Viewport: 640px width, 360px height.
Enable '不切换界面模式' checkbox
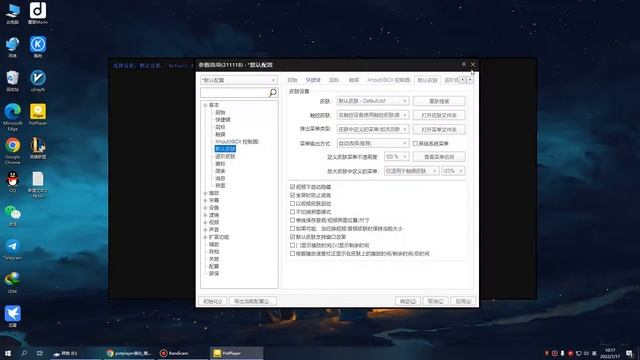[x=292, y=212]
